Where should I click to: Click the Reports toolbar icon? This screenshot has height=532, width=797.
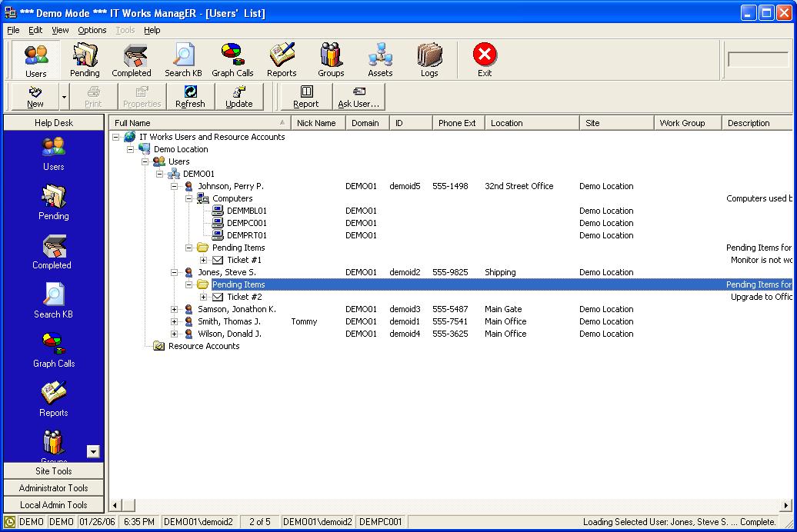click(282, 59)
